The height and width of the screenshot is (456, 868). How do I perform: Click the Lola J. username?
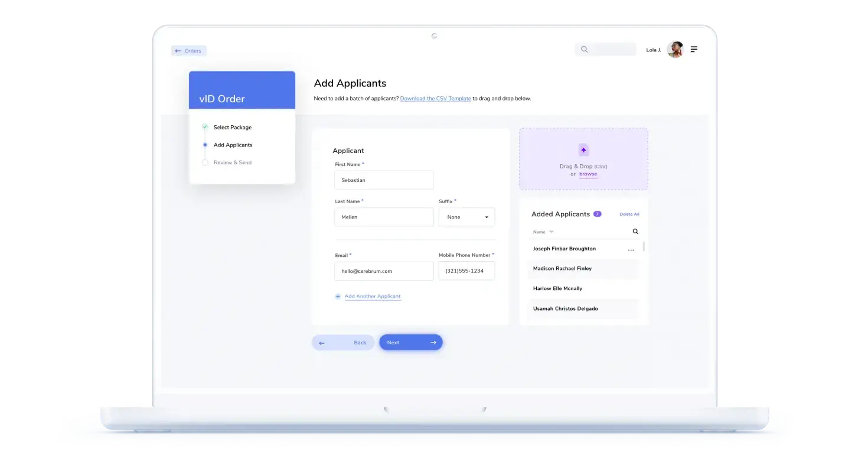(x=654, y=50)
